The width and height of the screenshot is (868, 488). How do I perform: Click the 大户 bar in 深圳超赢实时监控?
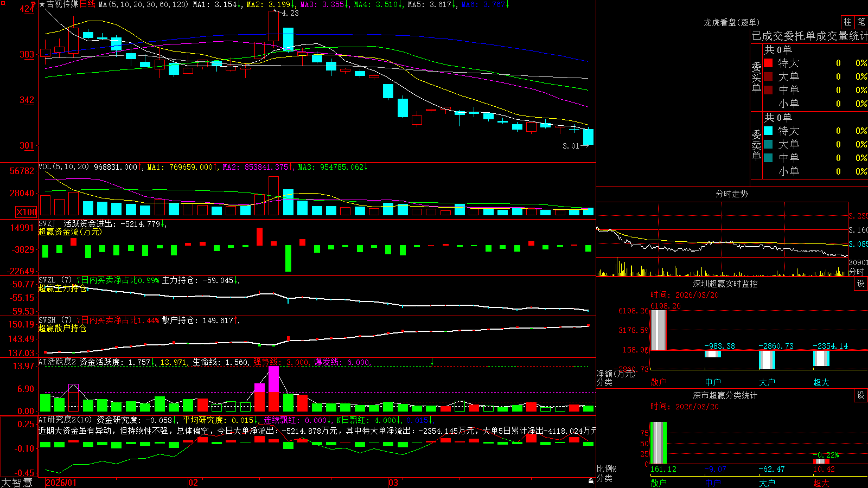767,360
